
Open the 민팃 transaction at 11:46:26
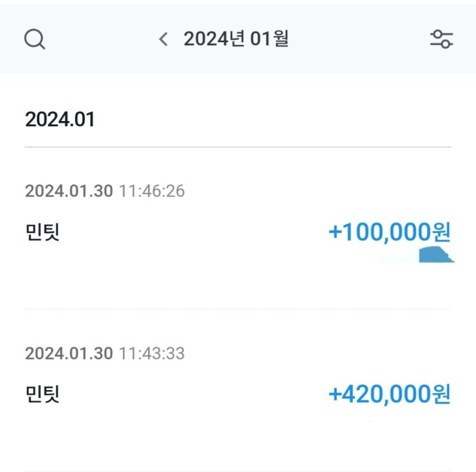click(42, 232)
